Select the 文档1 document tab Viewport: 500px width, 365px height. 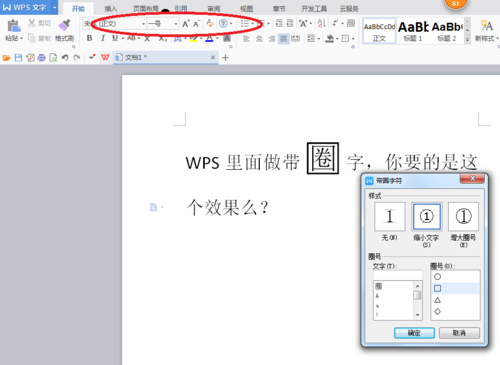[166, 58]
